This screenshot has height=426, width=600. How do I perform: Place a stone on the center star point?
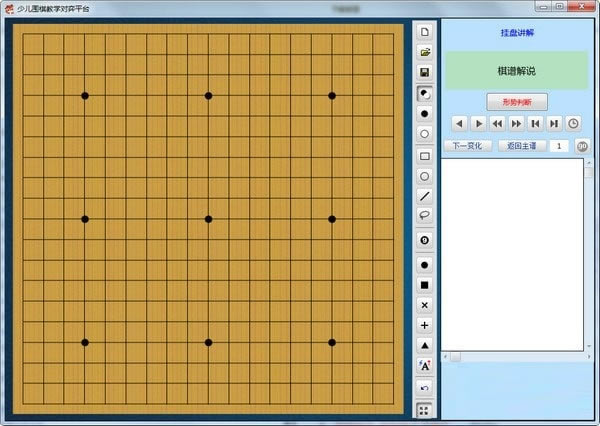click(x=209, y=219)
